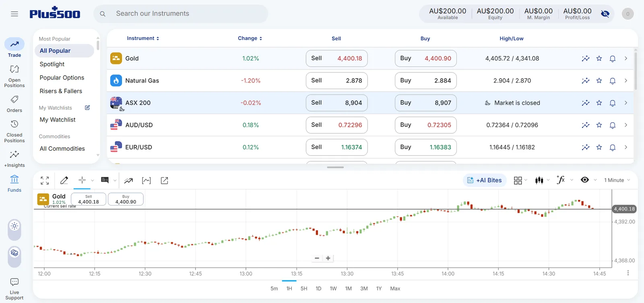Viewport: 644px width, 303px height.
Task: Expand Gold row details chevron
Action: click(626, 58)
